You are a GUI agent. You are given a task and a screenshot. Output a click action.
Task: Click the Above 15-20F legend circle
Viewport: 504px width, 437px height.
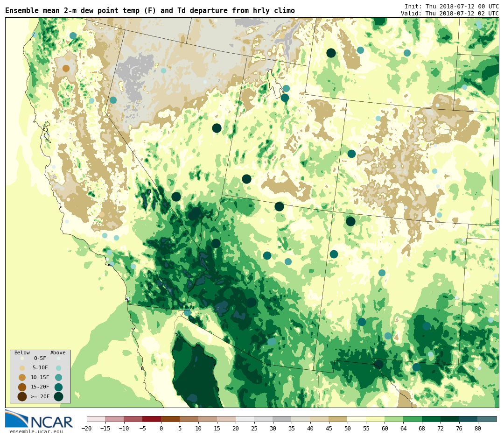point(58,387)
